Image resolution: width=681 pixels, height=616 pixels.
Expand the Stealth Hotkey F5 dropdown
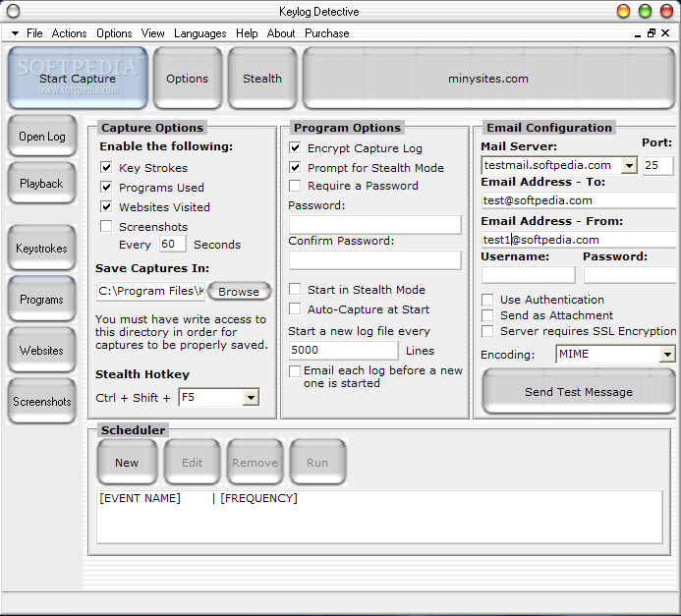click(251, 397)
